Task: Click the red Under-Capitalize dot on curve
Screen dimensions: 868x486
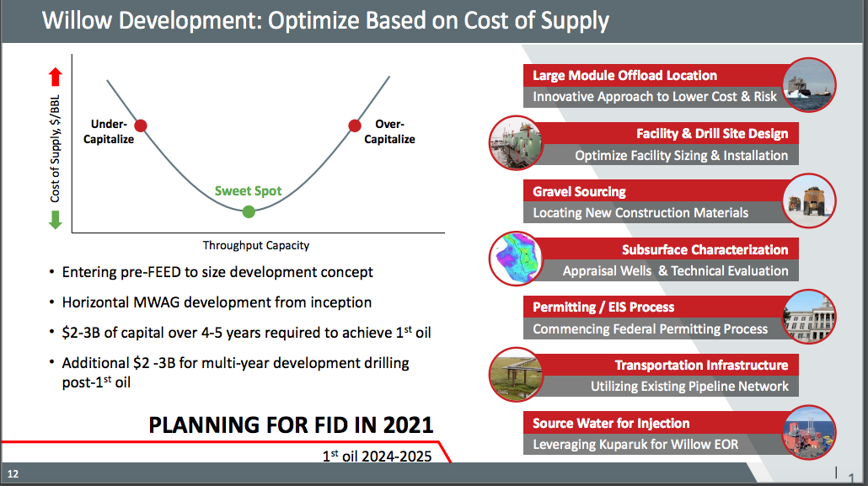Action: coord(141,126)
